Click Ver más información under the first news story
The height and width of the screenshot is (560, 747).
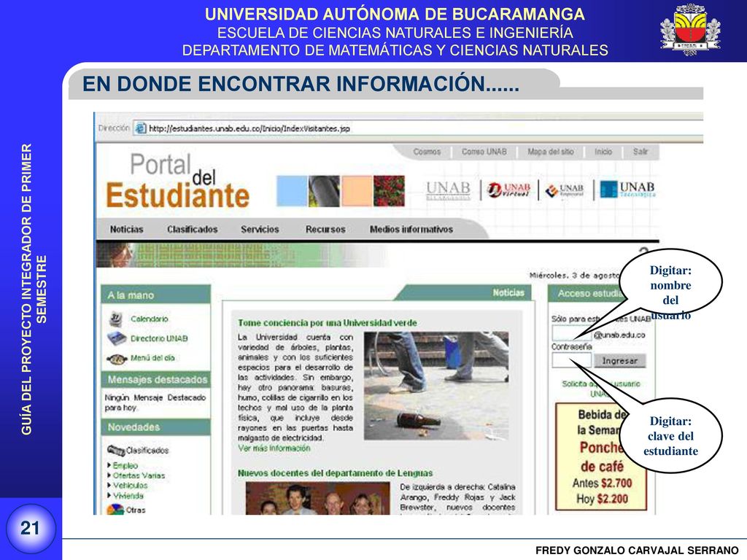[274, 448]
